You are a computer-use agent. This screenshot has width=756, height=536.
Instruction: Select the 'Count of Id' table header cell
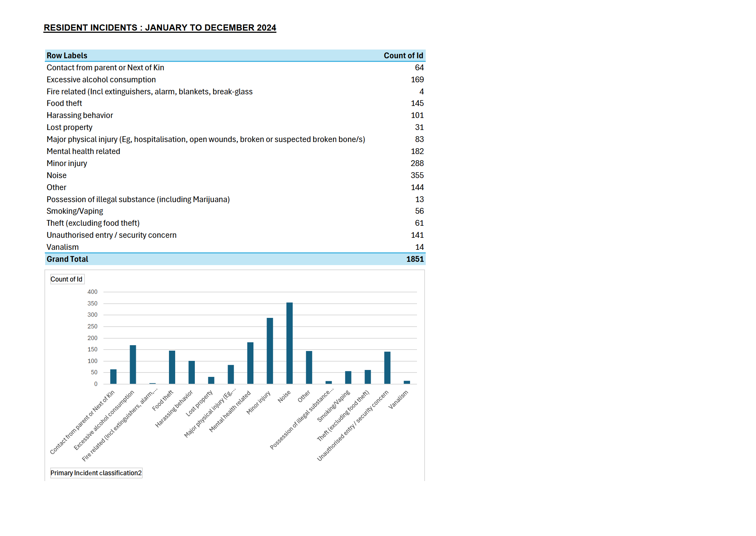coord(403,56)
